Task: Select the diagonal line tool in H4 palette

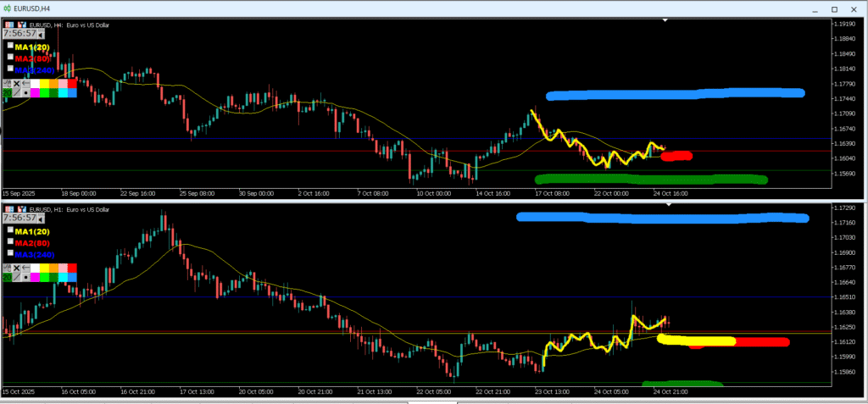Action: (x=16, y=93)
